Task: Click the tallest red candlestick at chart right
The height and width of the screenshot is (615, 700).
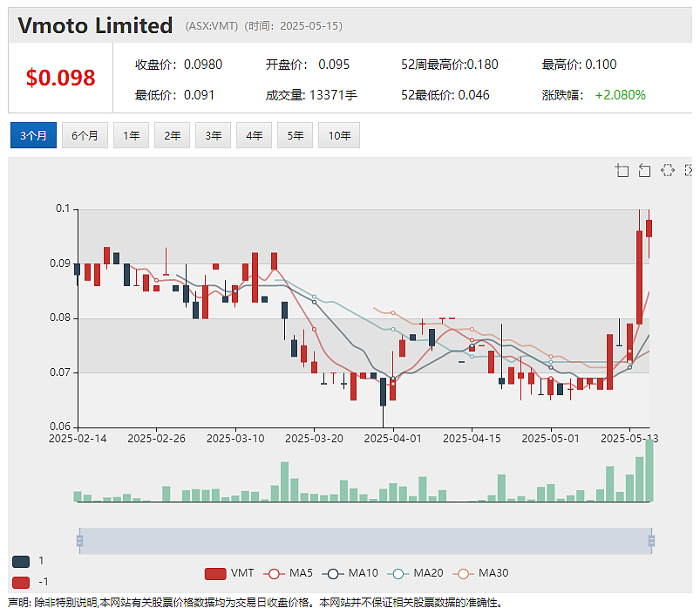Action: [639, 277]
